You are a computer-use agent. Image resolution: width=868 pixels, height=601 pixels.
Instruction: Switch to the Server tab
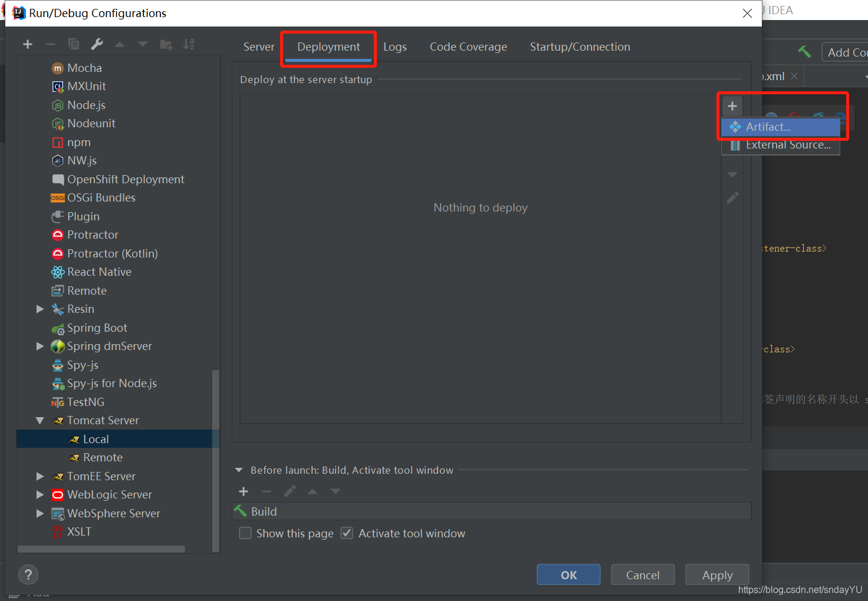[x=259, y=47]
